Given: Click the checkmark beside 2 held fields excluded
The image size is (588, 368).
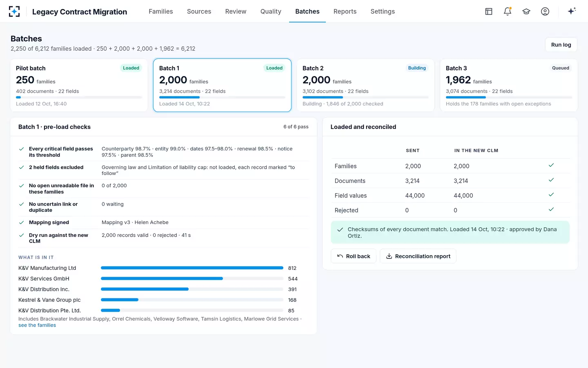Looking at the screenshot, I should (22, 167).
